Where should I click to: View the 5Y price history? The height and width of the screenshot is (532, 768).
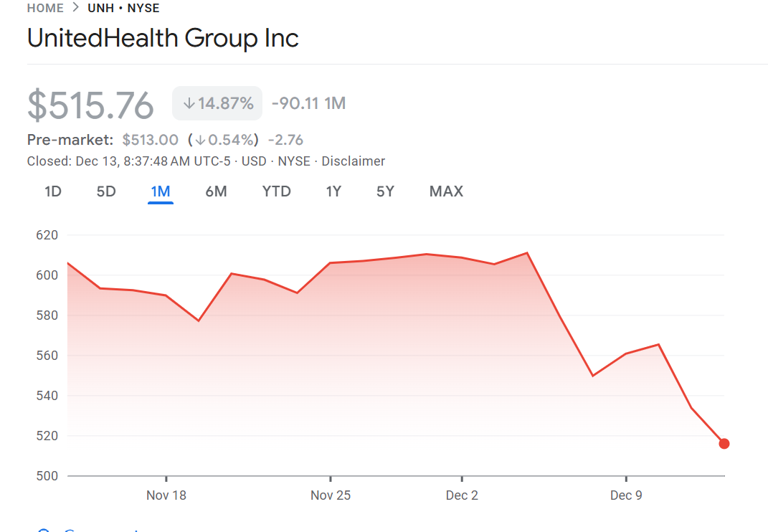click(385, 191)
